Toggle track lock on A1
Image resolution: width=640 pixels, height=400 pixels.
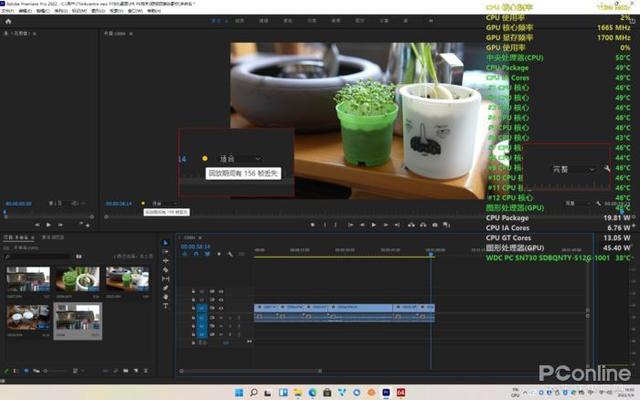click(x=193, y=317)
